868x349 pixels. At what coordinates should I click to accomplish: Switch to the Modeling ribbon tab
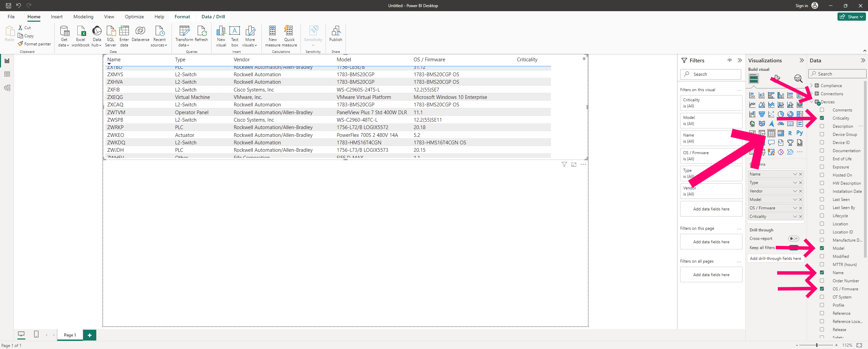pos(83,17)
